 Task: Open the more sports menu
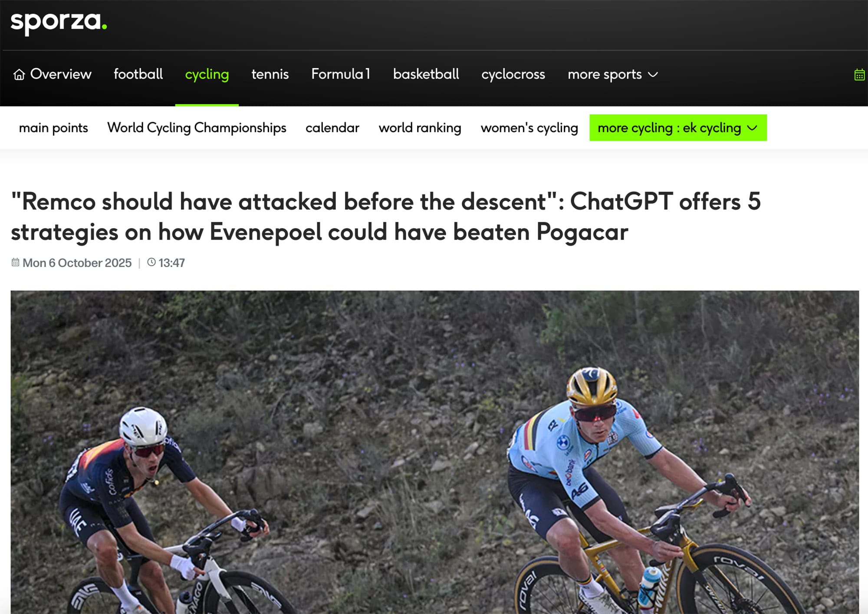[x=613, y=74]
